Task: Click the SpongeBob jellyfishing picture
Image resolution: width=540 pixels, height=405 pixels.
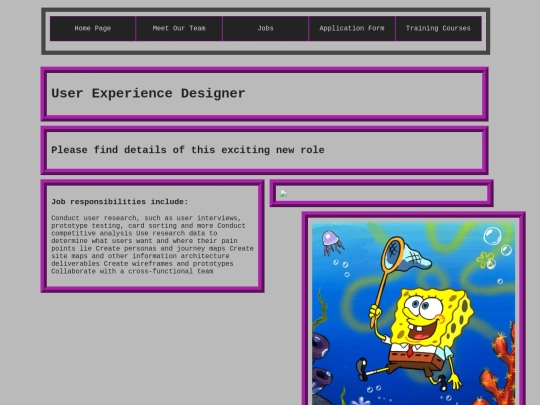Action: [414, 313]
